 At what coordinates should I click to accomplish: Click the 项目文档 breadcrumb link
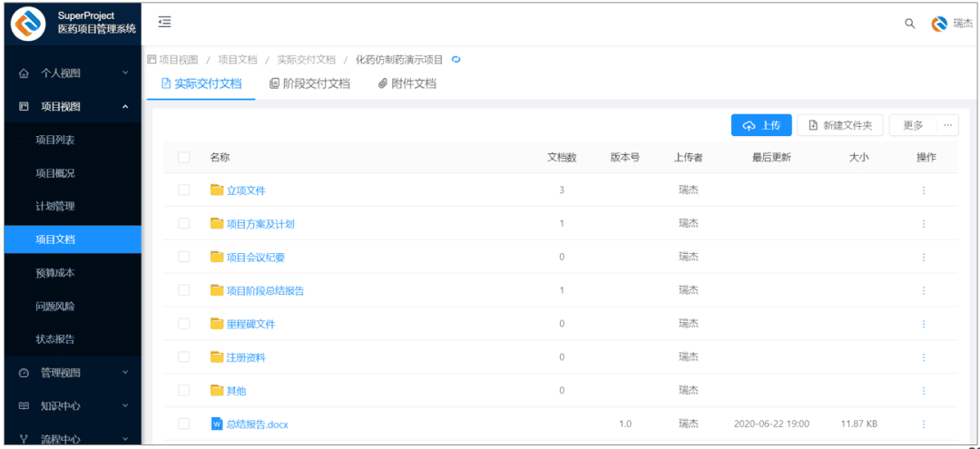pos(238,60)
